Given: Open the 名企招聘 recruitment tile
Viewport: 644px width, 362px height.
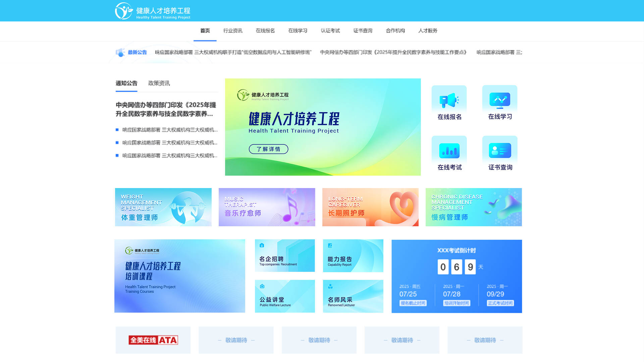Looking at the screenshot, I should point(285,255).
